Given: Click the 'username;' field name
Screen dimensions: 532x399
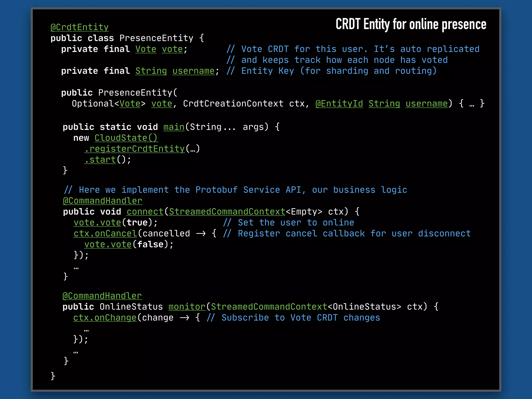Looking at the screenshot, I should click(x=196, y=71).
